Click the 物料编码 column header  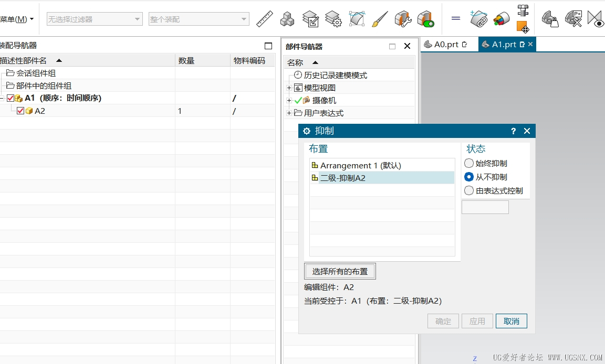pos(252,60)
